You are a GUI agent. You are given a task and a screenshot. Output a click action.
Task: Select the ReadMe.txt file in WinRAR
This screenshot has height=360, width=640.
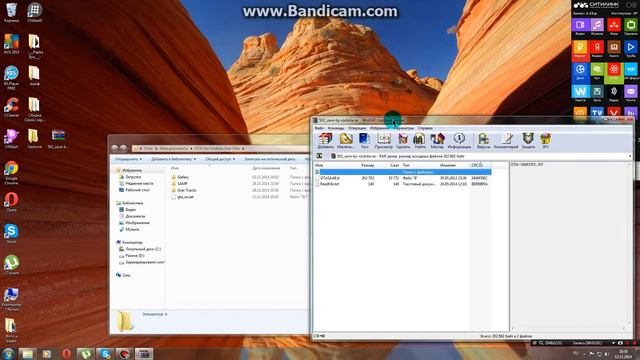329,184
